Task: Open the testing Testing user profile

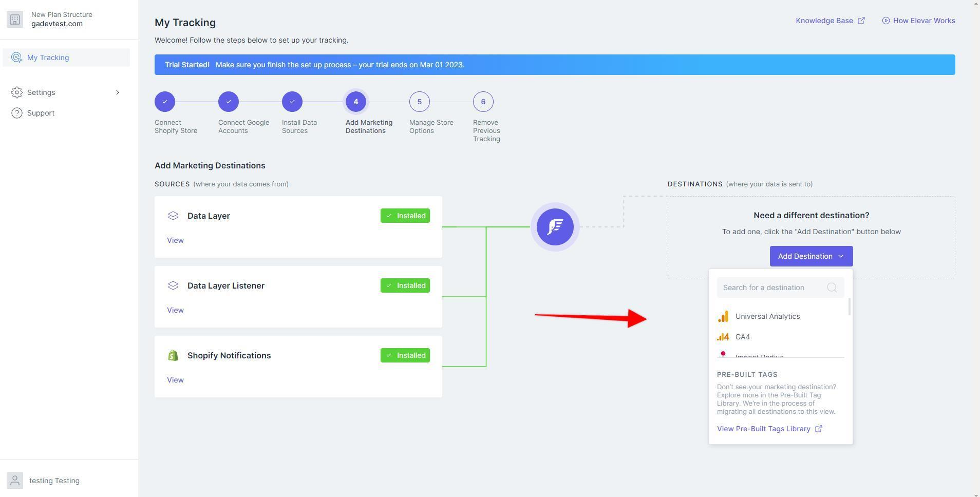Action: (54, 481)
